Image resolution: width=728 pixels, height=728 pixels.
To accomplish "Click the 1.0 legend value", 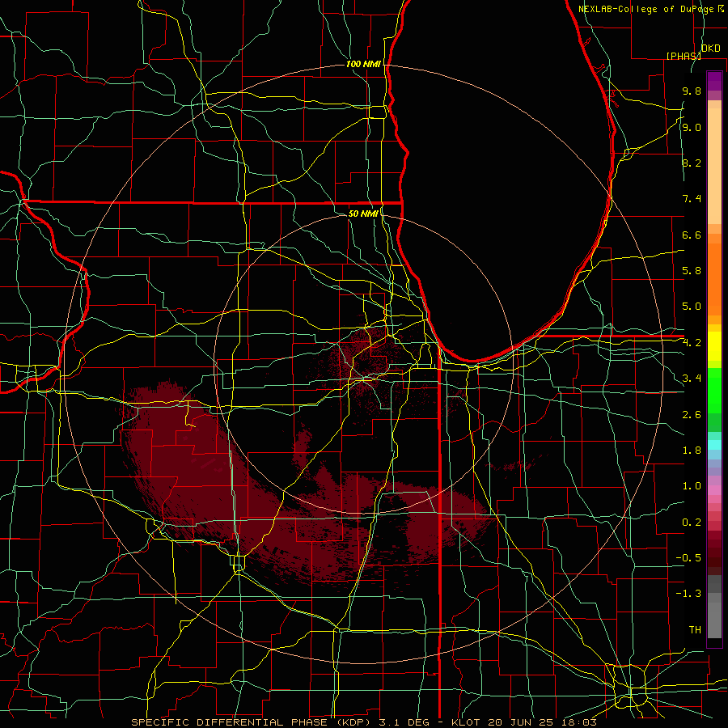I will pyautogui.click(x=692, y=486).
